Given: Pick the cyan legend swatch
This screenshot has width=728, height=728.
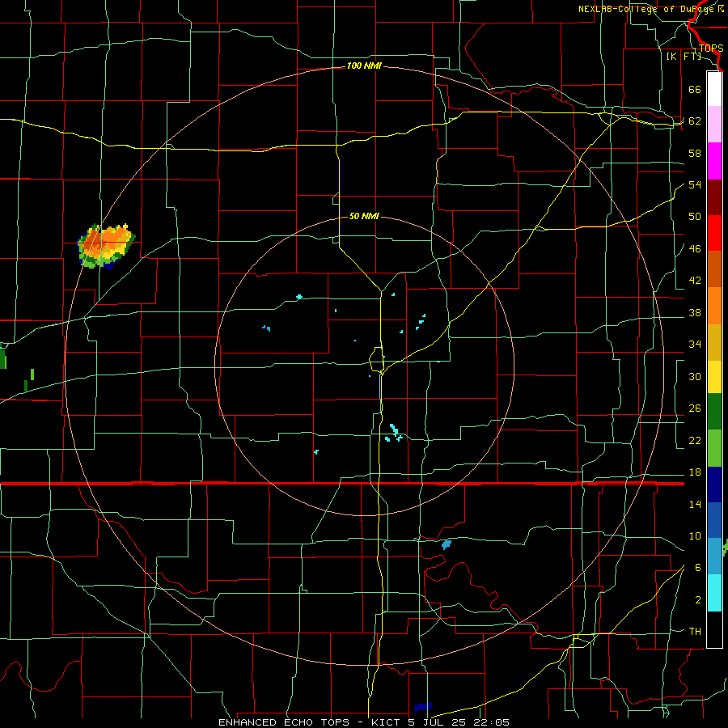Looking at the screenshot, I should coord(714,592).
